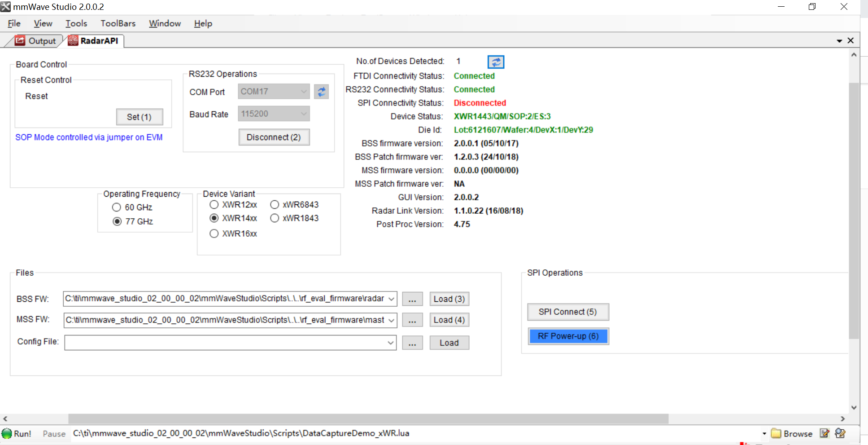Select the 60 GHz operating frequency
This screenshot has width=868, height=445.
(117, 207)
